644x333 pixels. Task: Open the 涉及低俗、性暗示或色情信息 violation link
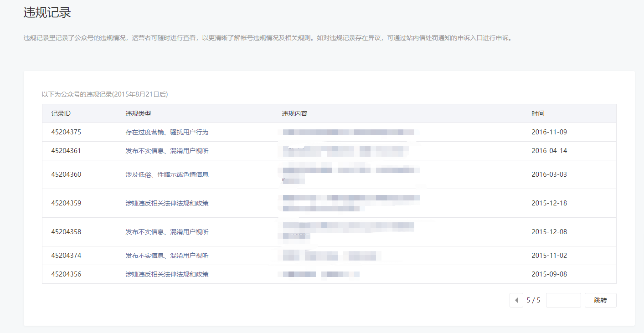coord(167,174)
